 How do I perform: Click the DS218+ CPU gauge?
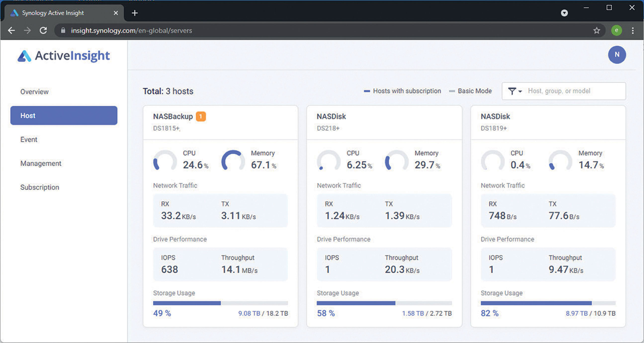[329, 161]
